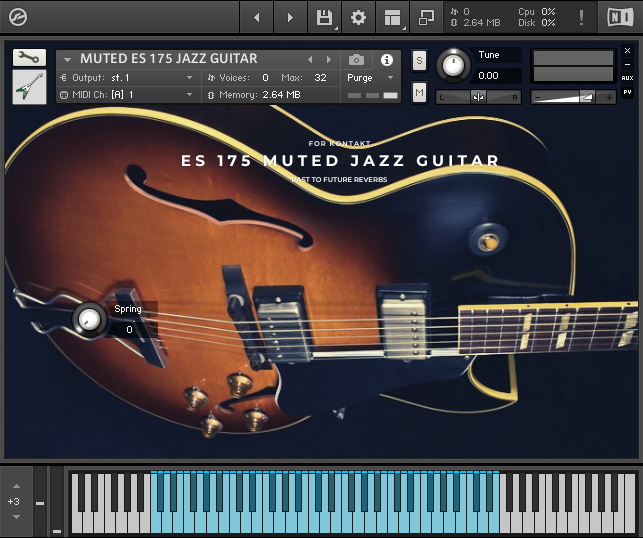Click the exclamation panic button
Screen dimensions: 643x538
581,17
